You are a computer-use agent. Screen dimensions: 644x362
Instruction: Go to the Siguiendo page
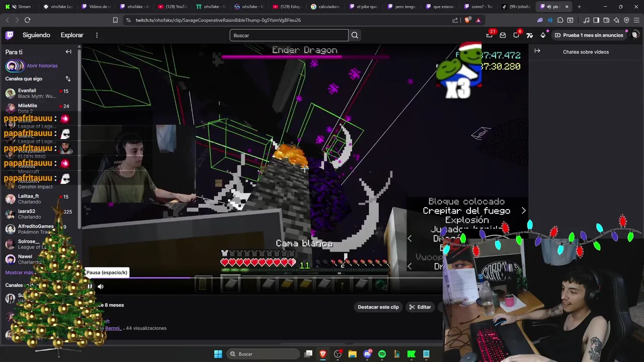click(36, 35)
